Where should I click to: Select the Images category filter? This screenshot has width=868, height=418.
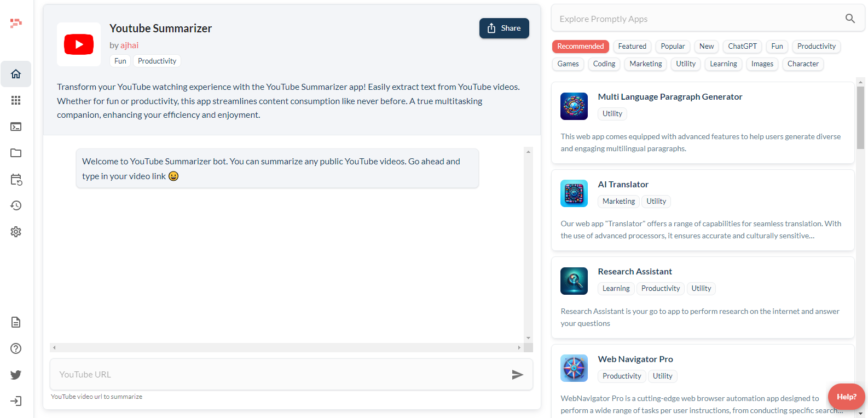pos(762,64)
